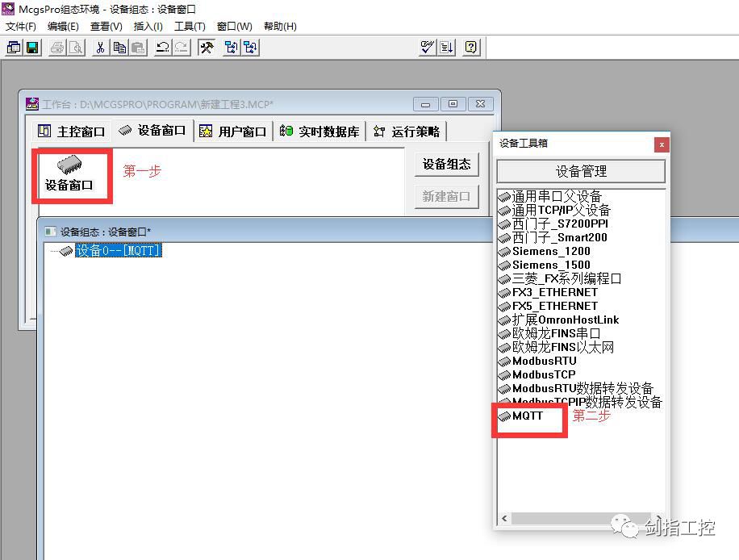Screen dimensions: 739x560
Task: Switch to the 主控窗口 tab
Action: tap(72, 132)
